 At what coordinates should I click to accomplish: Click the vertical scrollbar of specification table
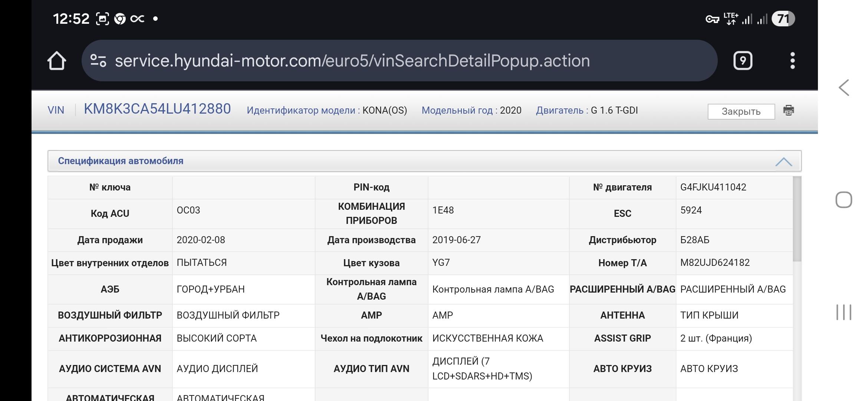(x=797, y=219)
